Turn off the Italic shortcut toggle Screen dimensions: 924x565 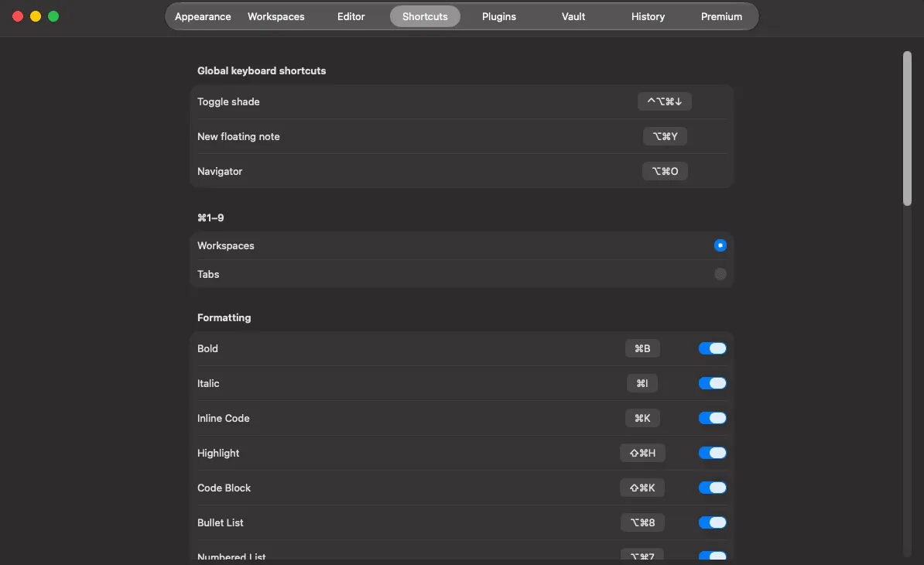click(x=713, y=383)
